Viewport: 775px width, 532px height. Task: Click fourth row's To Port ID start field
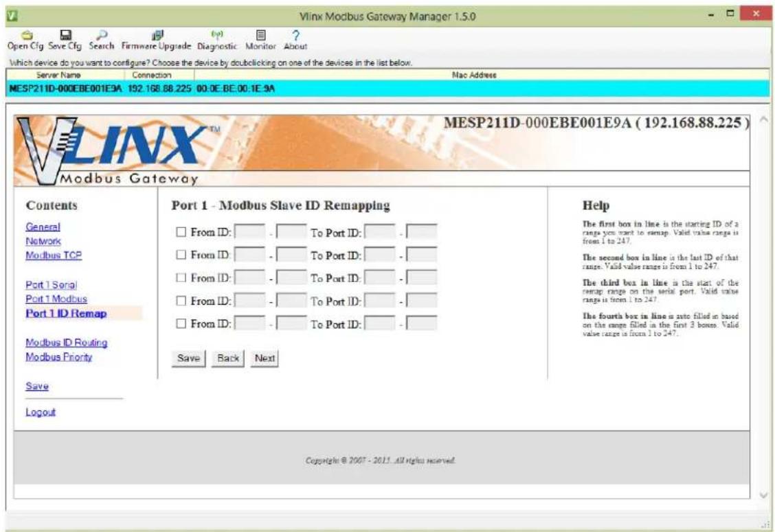pos(380,301)
